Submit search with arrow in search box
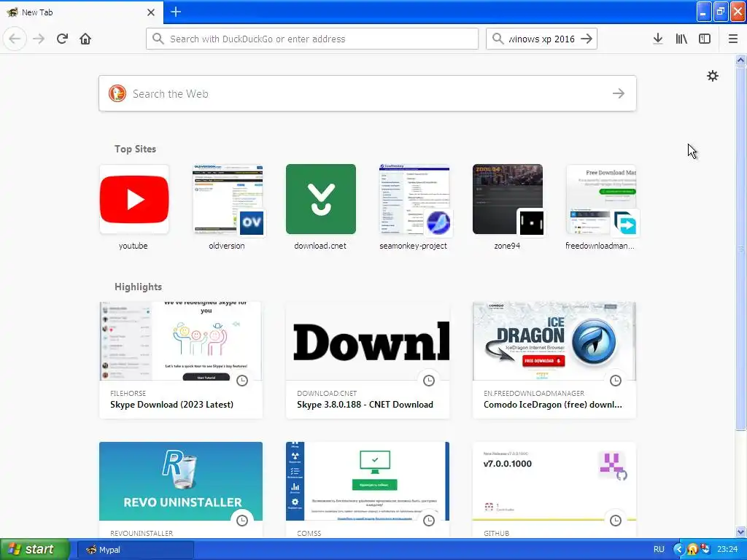Viewport: 747px width, 560px height. point(587,39)
